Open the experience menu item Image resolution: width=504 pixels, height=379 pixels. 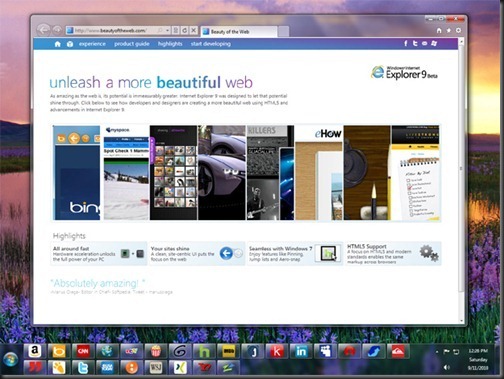(92, 44)
